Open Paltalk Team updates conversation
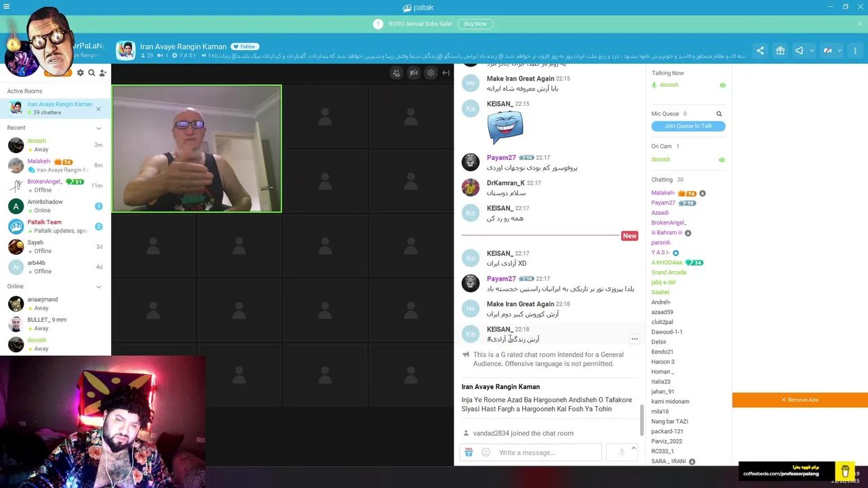Viewport: 868px width, 488px height. (x=55, y=226)
